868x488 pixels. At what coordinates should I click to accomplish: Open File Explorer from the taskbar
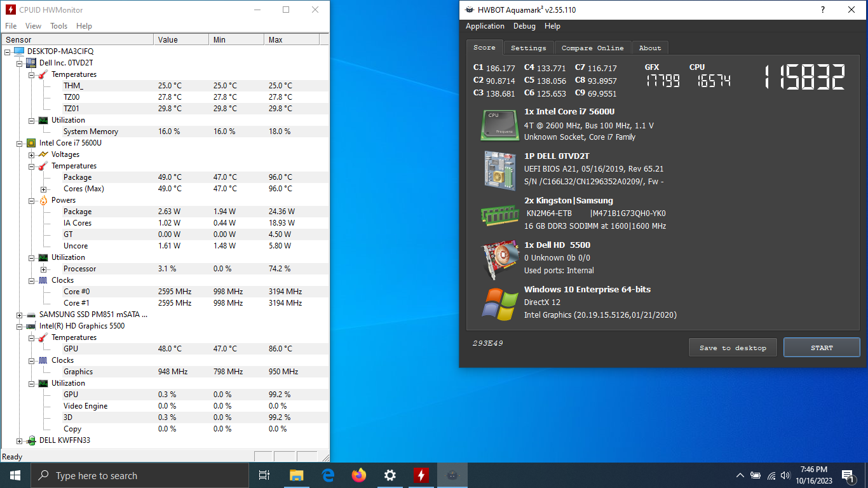[296, 475]
